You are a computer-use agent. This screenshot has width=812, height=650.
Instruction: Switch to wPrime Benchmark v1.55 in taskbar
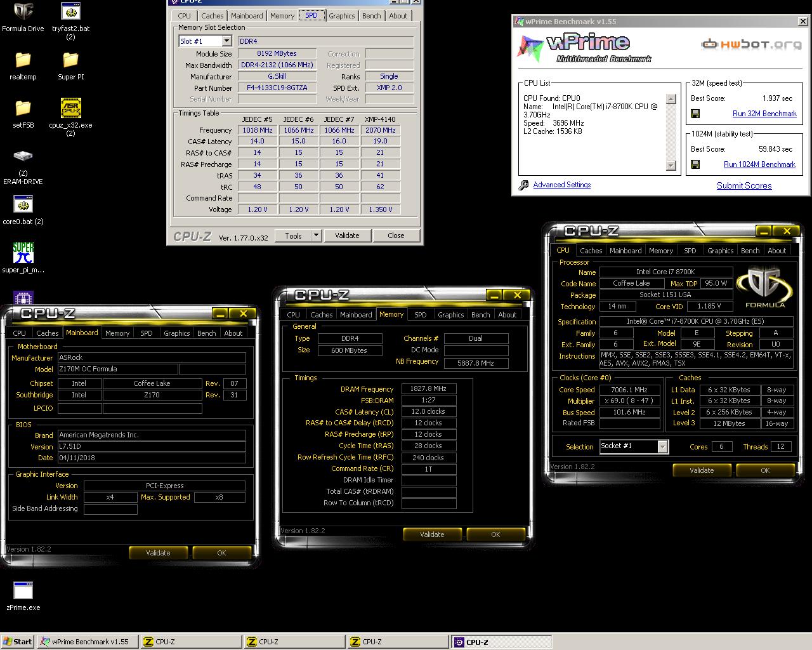click(x=88, y=642)
